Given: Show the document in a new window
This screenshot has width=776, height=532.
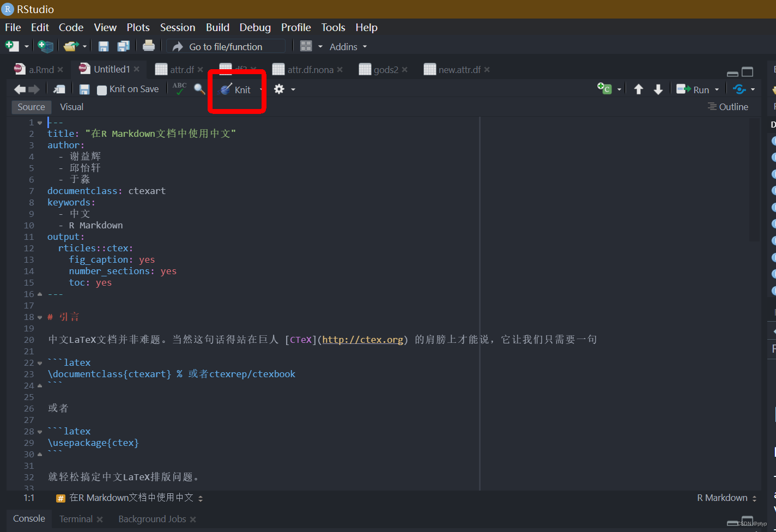Looking at the screenshot, I should coord(59,89).
